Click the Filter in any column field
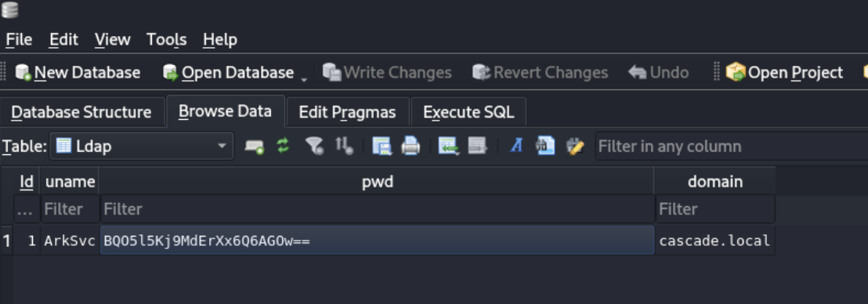The width and height of the screenshot is (868, 304). 731,147
